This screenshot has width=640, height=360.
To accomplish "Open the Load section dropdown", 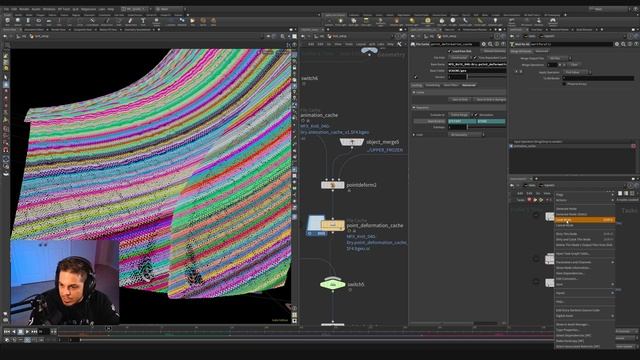I will tap(466, 135).
